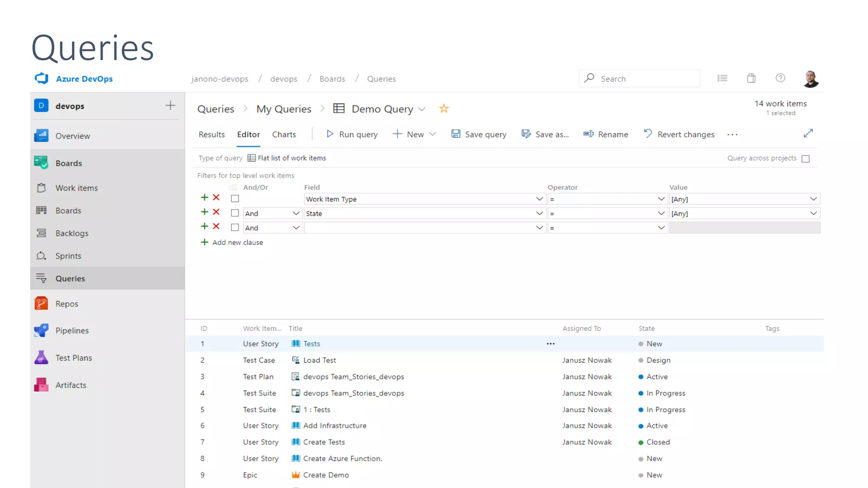Check the State clause grouping checkbox
The width and height of the screenshot is (868, 488).
pyautogui.click(x=235, y=213)
